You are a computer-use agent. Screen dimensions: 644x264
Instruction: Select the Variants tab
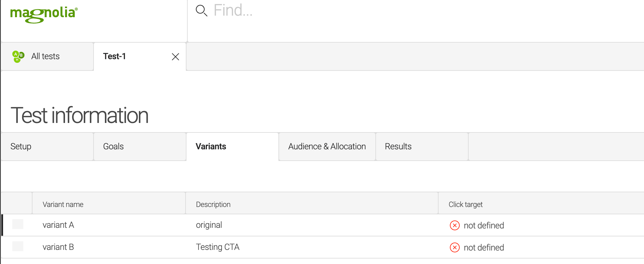tap(211, 147)
